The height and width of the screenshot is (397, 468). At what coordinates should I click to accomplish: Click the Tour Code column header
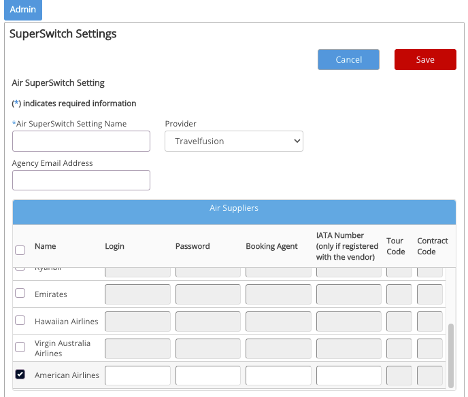396,246
